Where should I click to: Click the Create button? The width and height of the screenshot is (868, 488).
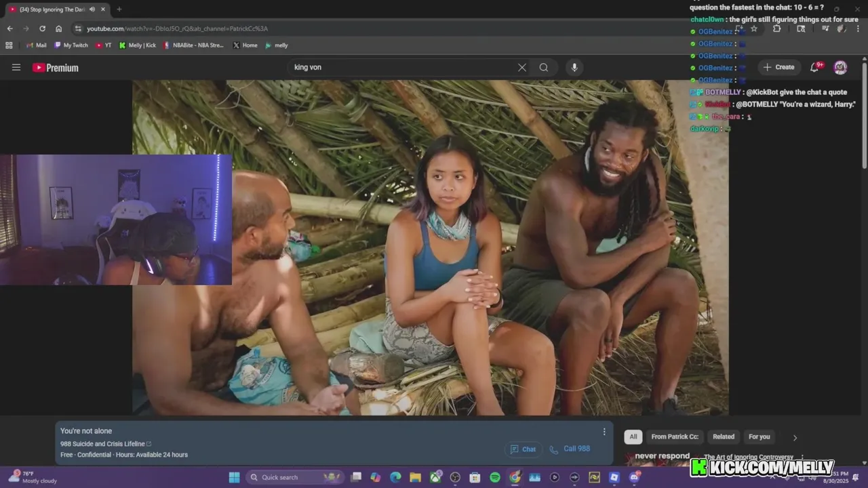pyautogui.click(x=778, y=67)
